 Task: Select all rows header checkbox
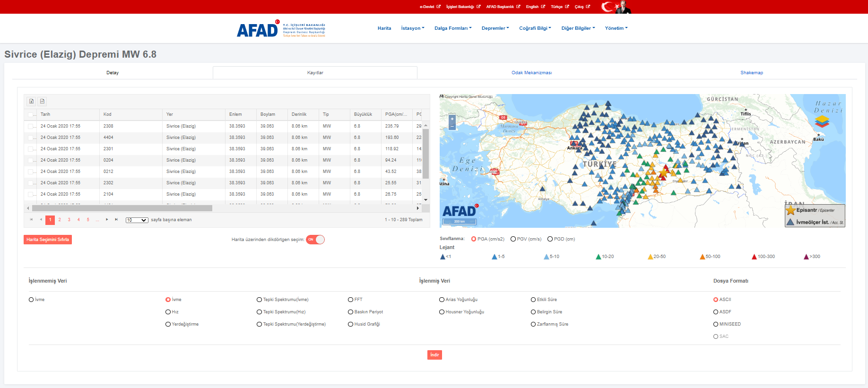[31, 115]
